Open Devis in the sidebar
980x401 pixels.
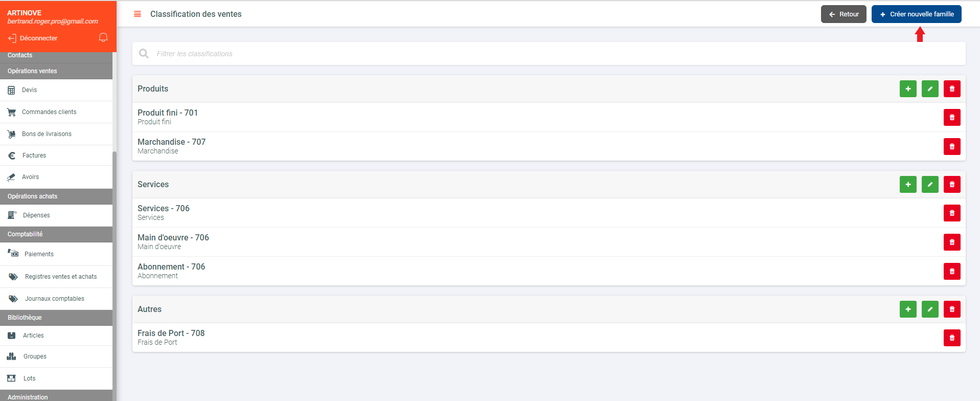click(30, 90)
